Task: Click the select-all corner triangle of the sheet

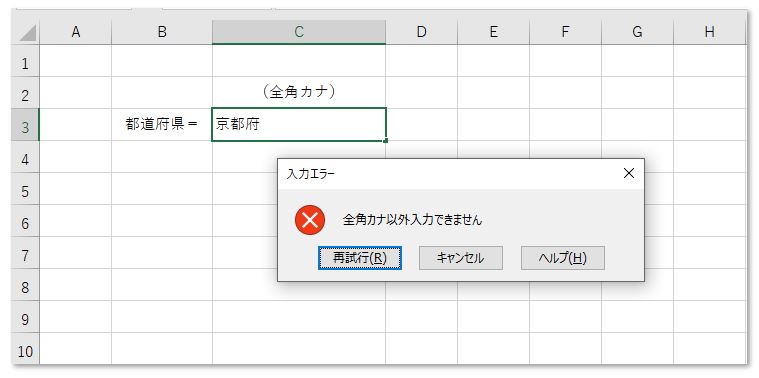Action: pos(27,32)
